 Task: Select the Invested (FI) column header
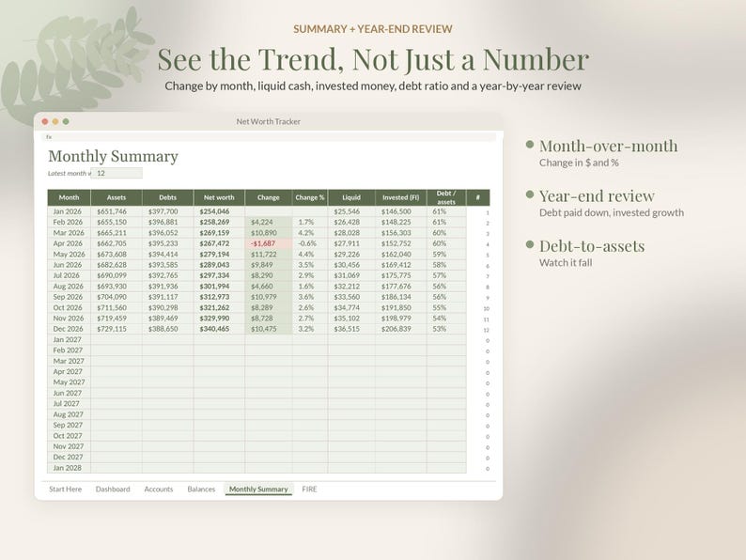(x=400, y=197)
